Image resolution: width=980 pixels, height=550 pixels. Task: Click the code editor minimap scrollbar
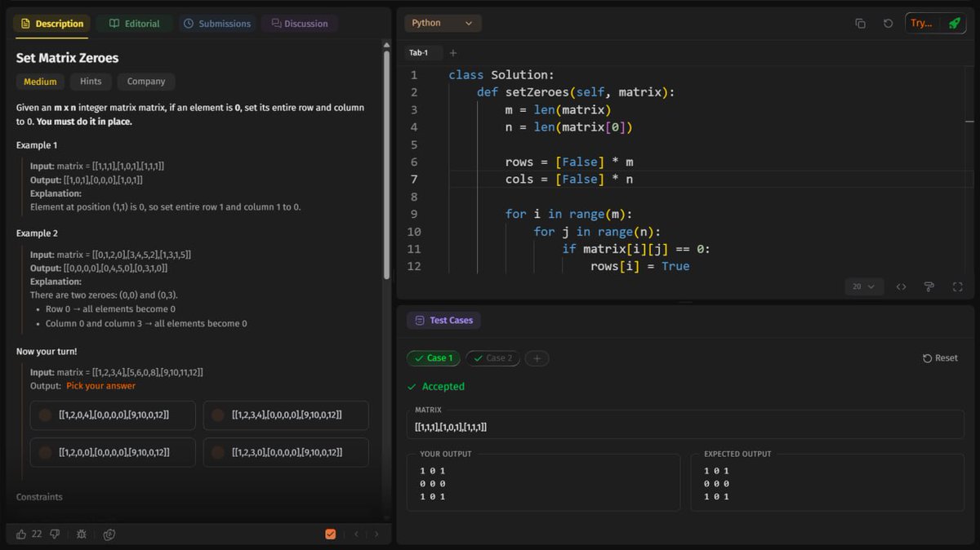coord(969,121)
